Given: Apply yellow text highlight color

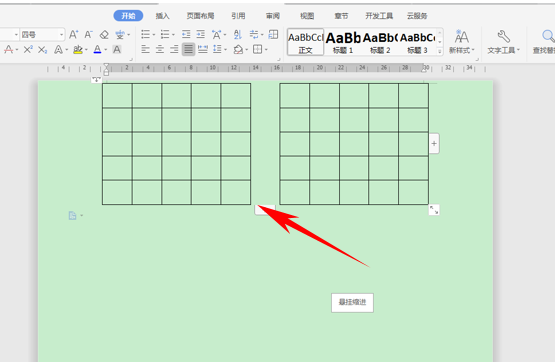Looking at the screenshot, I should (x=78, y=50).
